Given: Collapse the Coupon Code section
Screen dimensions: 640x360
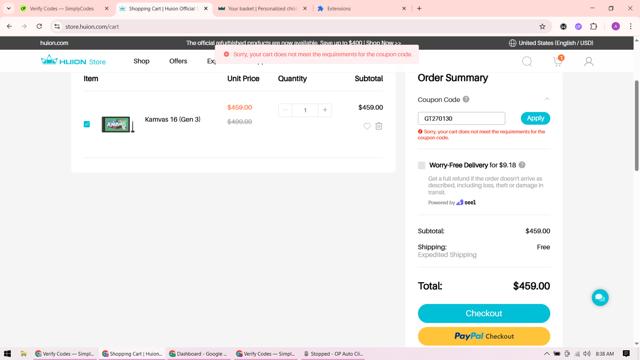Looking at the screenshot, I should coord(547,99).
